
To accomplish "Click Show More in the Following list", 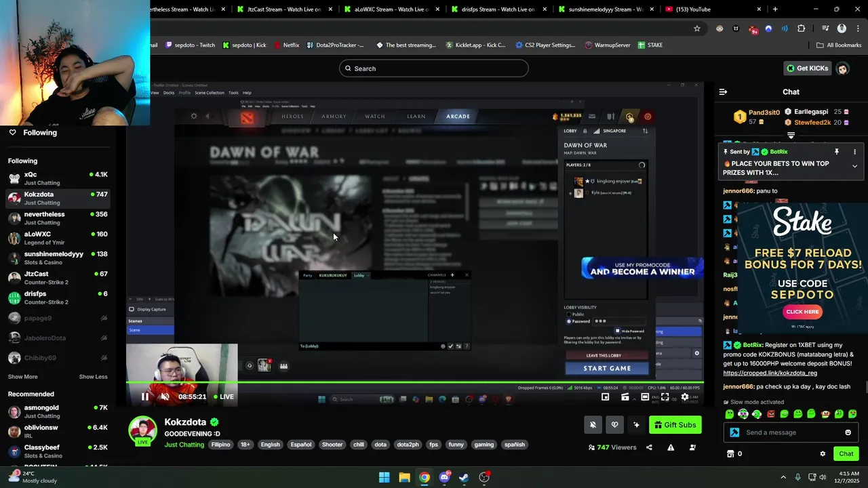I will click(23, 377).
